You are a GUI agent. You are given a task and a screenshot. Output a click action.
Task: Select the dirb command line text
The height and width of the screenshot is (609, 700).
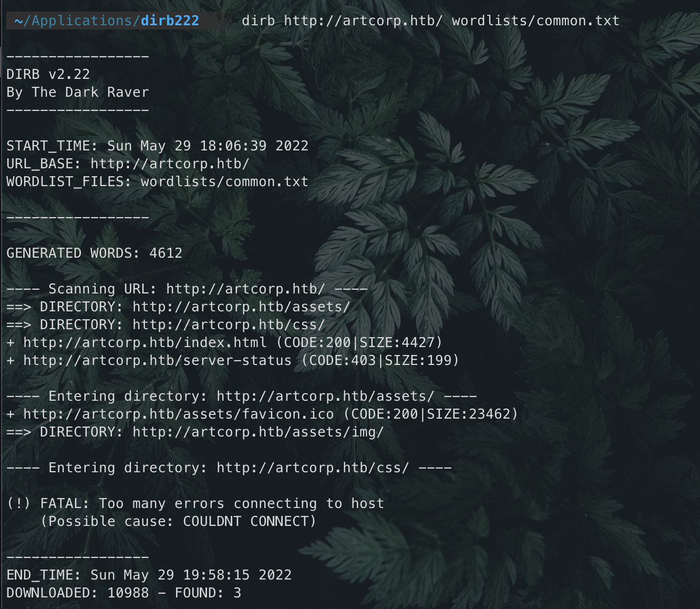coord(430,21)
